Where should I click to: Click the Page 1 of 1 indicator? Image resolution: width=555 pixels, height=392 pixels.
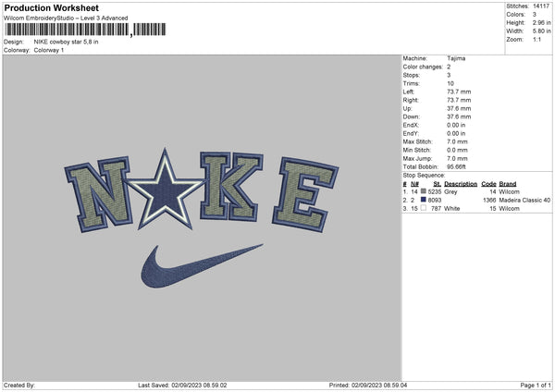point(536,385)
